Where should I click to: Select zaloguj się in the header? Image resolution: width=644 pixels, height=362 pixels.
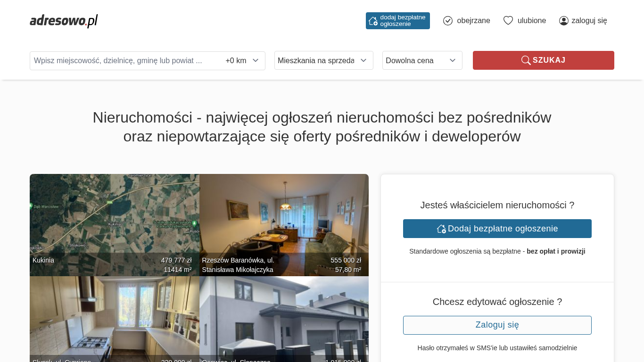click(x=589, y=21)
